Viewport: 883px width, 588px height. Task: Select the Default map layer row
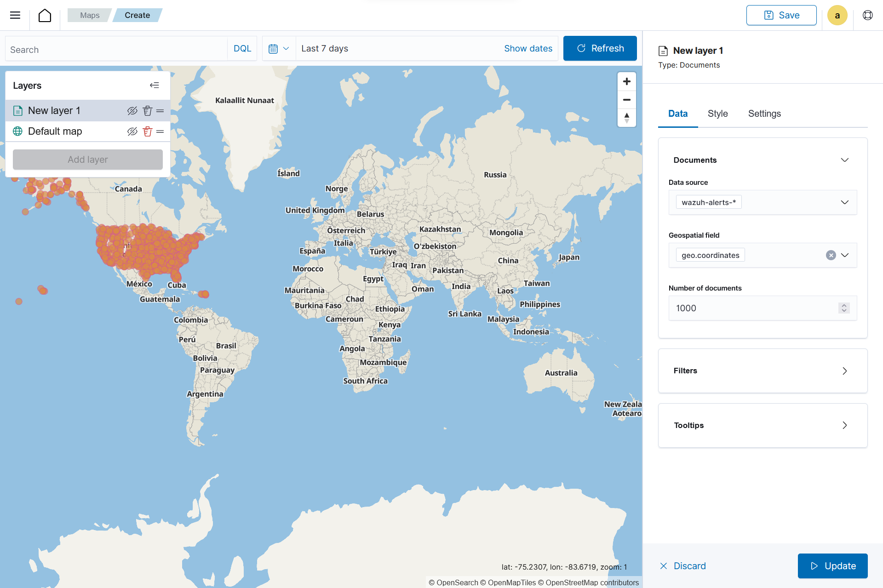(88, 131)
